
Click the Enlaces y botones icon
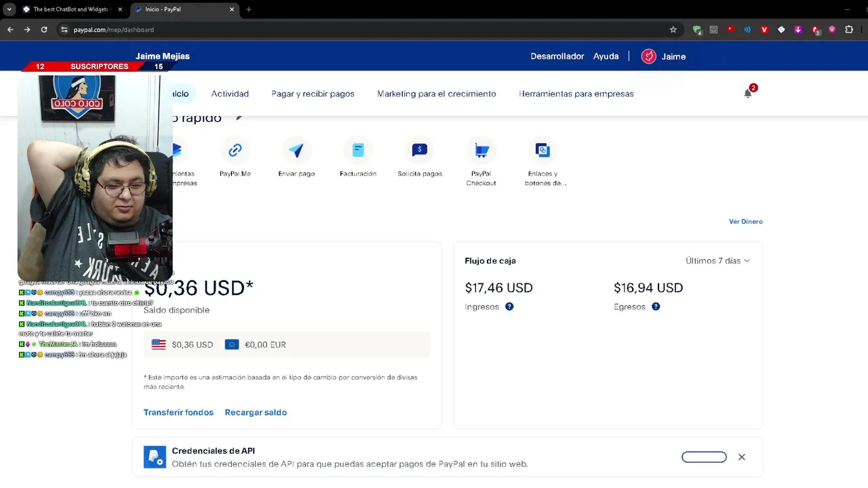tap(542, 150)
